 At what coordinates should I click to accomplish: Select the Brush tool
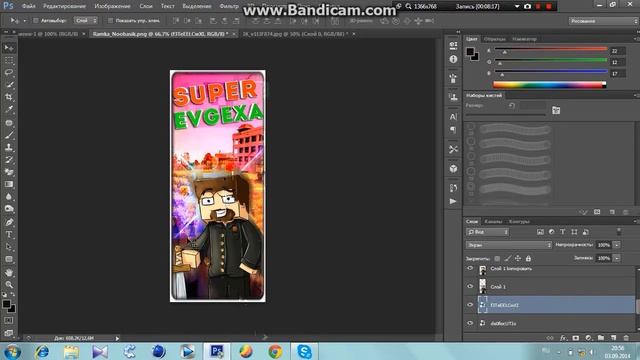[9, 135]
